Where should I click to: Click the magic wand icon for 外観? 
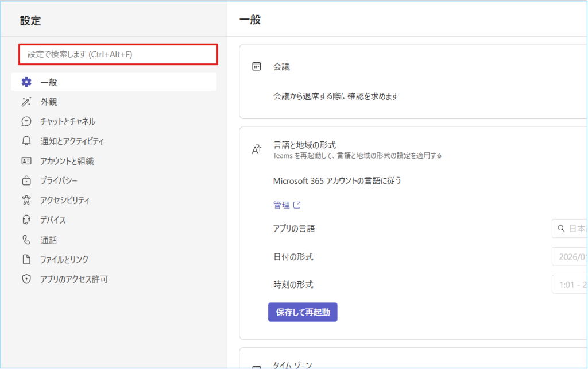click(x=26, y=102)
